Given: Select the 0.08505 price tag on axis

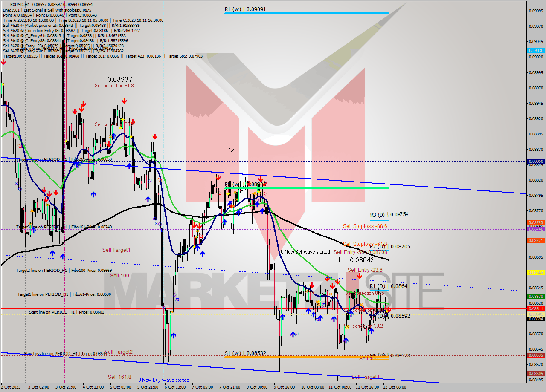Looking at the screenshot, I should tap(536, 373).
